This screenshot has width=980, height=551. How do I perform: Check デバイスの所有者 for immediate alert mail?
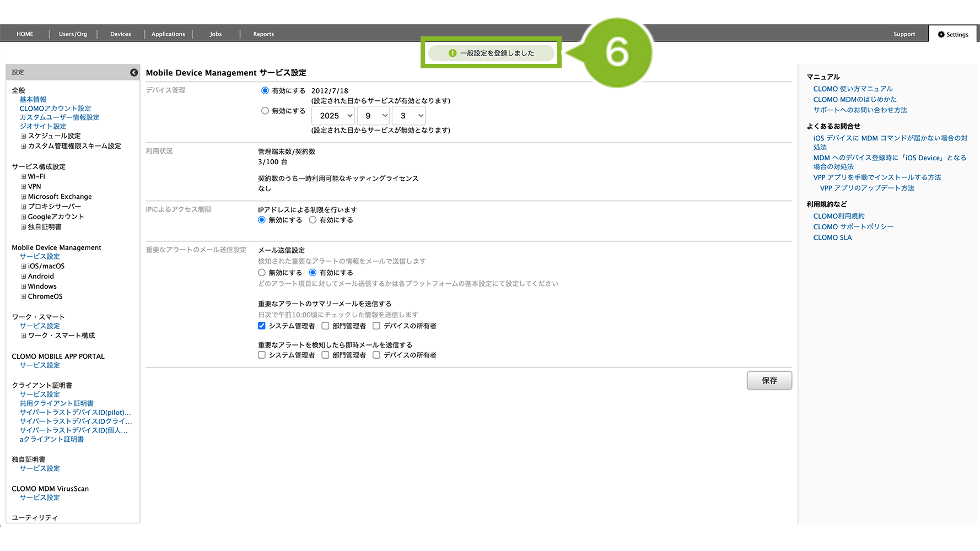(x=376, y=355)
